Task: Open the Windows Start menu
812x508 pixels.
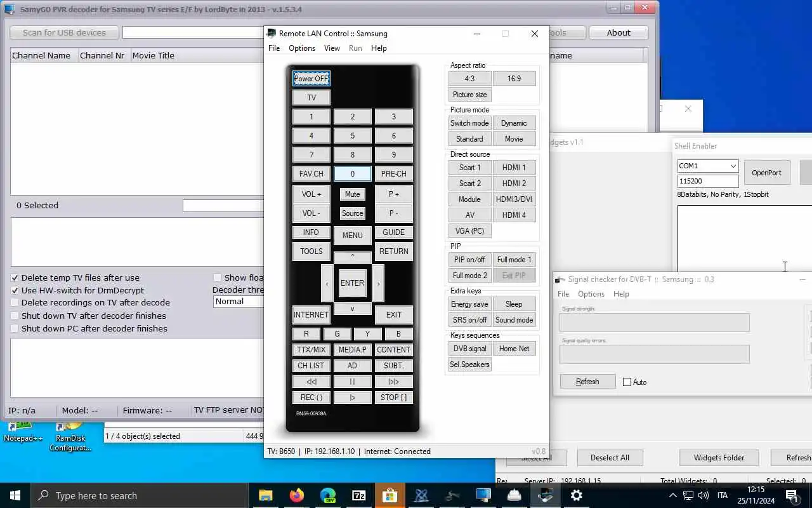Action: [x=15, y=495]
